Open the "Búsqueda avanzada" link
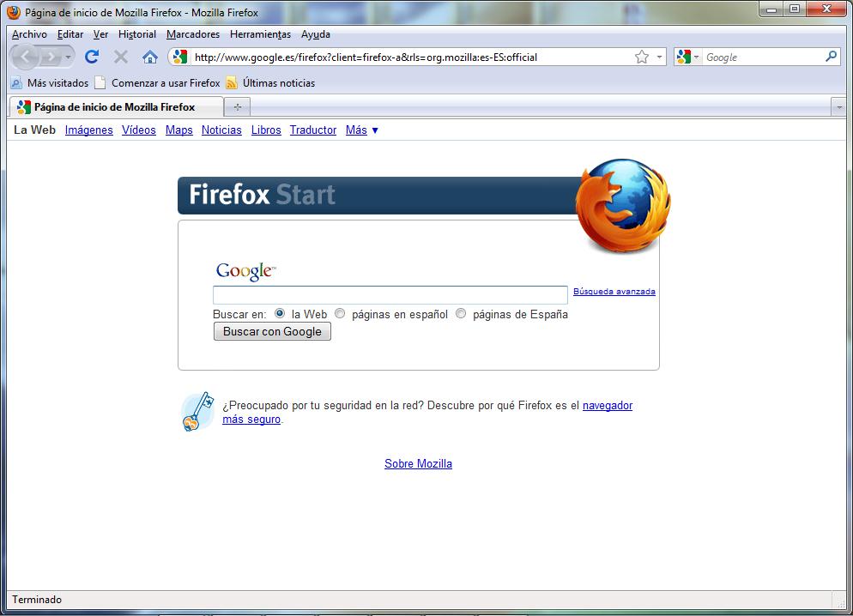The height and width of the screenshot is (616, 853). (x=614, y=292)
